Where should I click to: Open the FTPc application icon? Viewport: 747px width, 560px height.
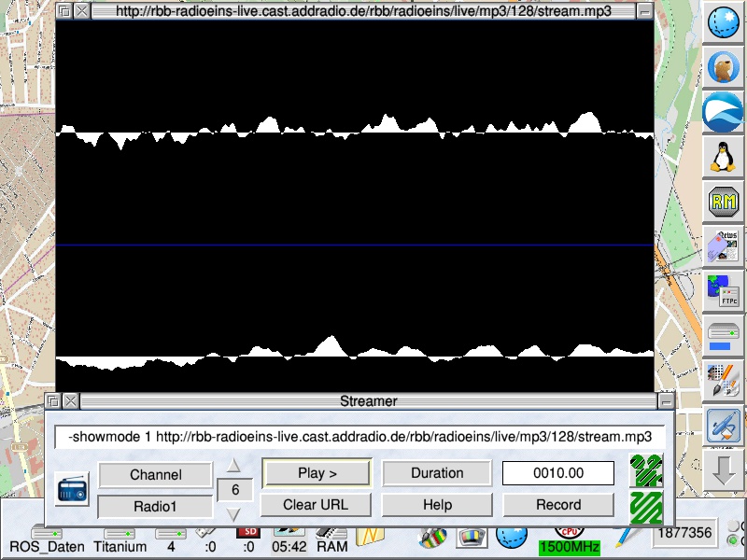[721, 290]
